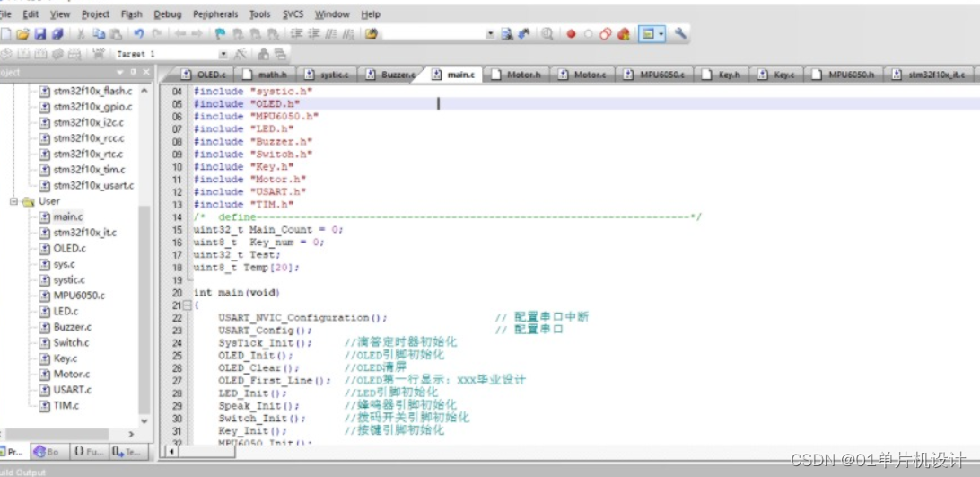Open the Configuration wrench icon
Viewport: 980px width, 477px height.
pyautogui.click(x=680, y=34)
